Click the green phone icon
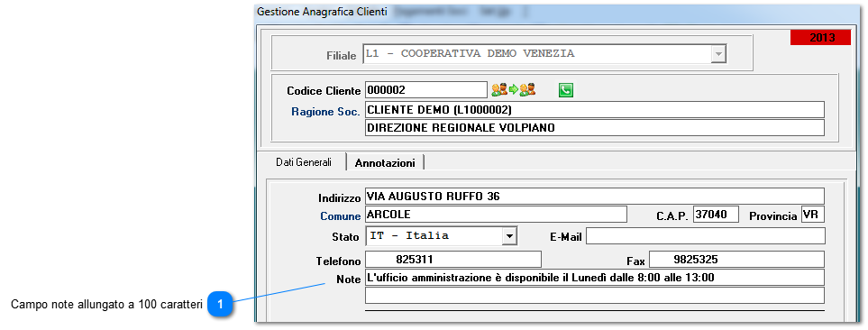 click(566, 89)
